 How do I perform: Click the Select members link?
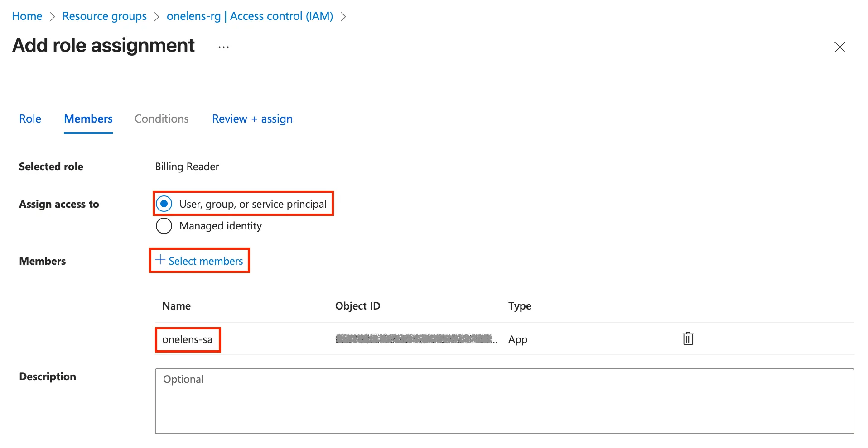pos(200,261)
